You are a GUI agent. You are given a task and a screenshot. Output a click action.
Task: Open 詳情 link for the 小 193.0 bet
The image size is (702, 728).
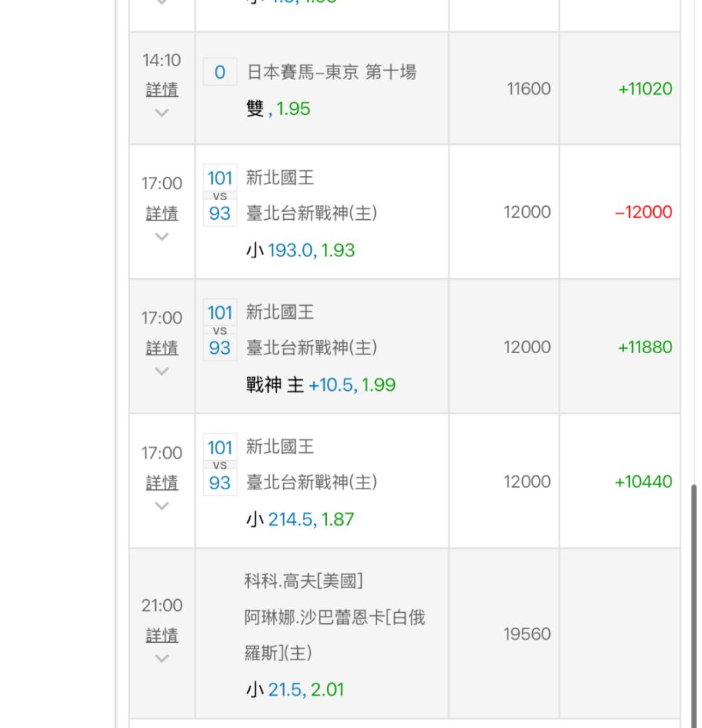(162, 213)
